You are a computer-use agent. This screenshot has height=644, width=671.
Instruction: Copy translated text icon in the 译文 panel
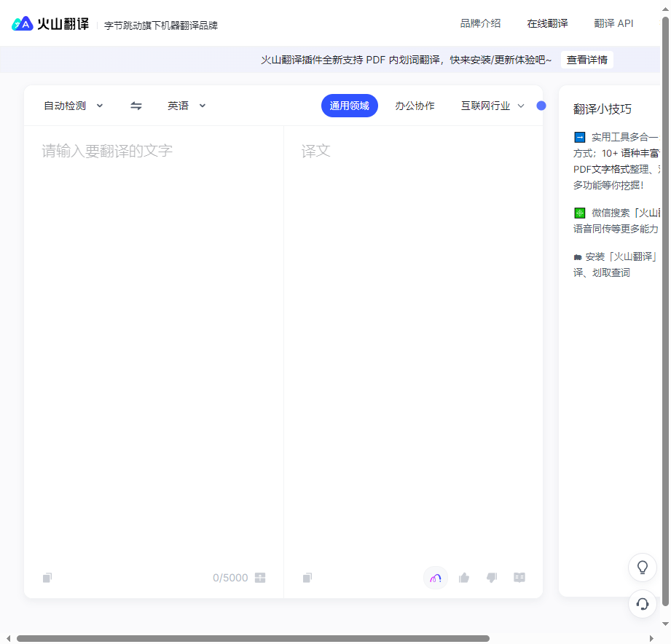[307, 578]
